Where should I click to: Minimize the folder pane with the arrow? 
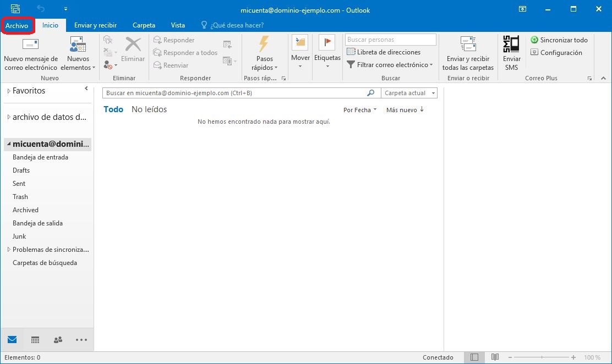[86, 89]
